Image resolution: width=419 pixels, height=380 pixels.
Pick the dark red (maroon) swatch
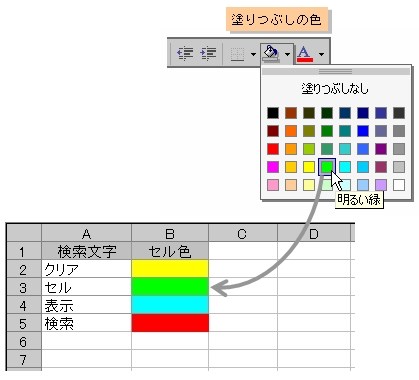click(273, 131)
